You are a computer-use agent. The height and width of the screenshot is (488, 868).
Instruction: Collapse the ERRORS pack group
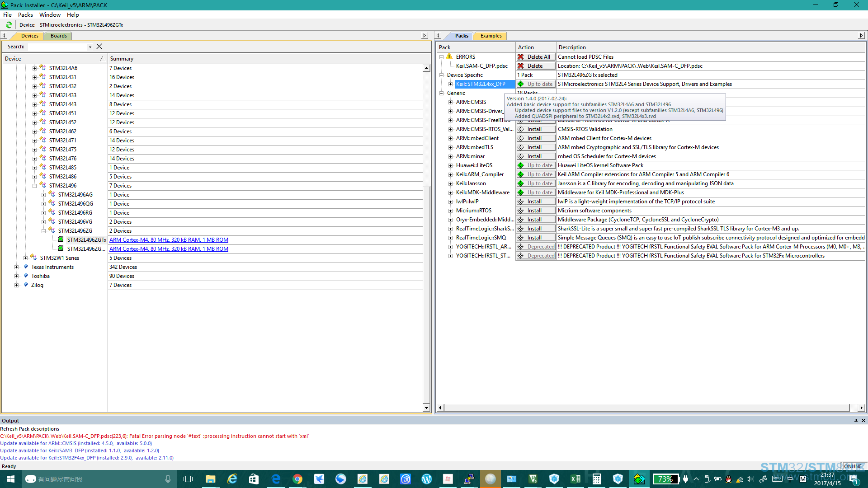(442, 57)
